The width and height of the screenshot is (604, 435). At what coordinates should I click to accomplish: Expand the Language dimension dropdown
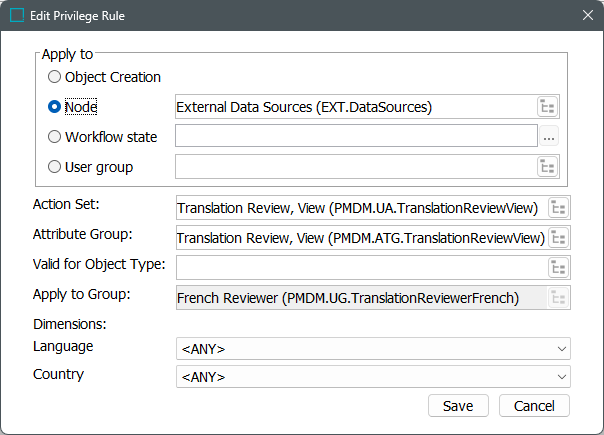(372, 348)
